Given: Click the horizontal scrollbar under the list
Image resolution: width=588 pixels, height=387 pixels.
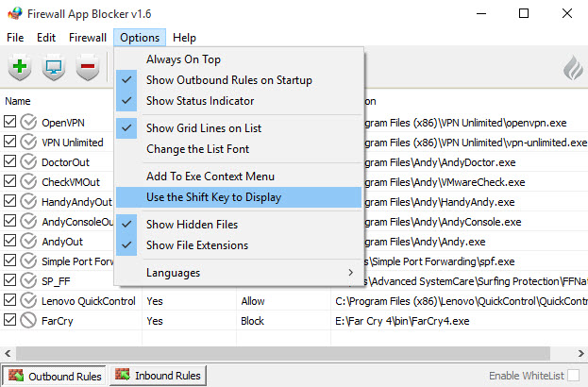Looking at the screenshot, I should click(283, 354).
